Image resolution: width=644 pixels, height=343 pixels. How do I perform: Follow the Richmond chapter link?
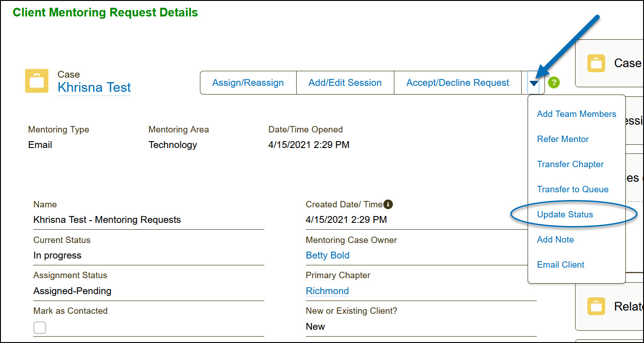(327, 291)
